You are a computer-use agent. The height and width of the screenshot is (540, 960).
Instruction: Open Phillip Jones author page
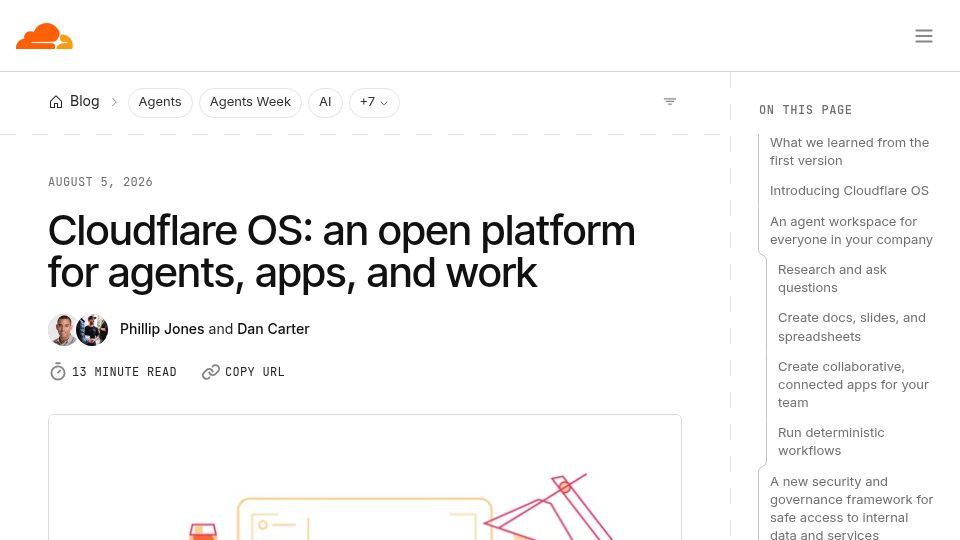pos(162,329)
